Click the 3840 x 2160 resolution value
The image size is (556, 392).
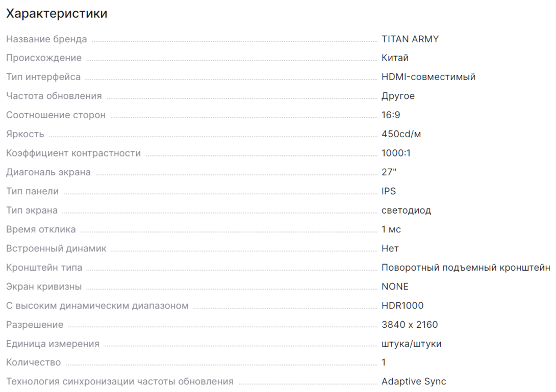[x=410, y=325]
